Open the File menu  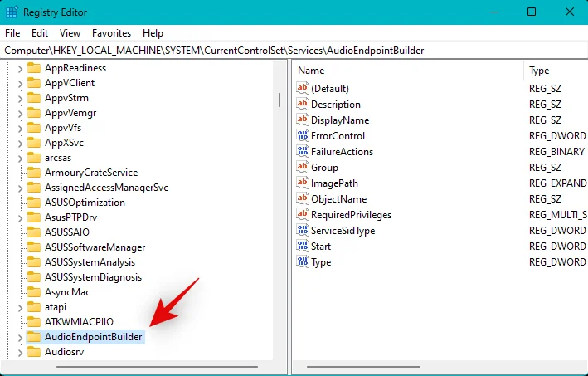point(12,33)
